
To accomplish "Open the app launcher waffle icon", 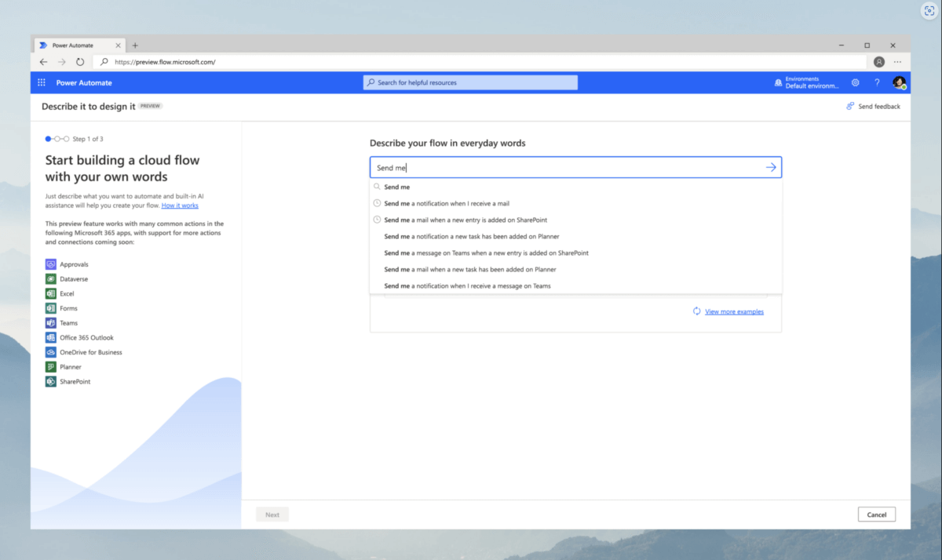I will pyautogui.click(x=42, y=82).
